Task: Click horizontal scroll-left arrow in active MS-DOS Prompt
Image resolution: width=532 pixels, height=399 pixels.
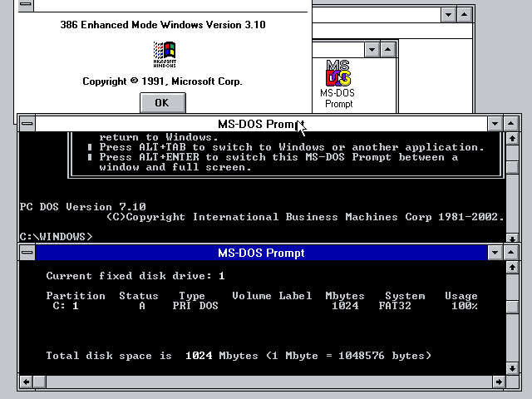Action: (26, 382)
